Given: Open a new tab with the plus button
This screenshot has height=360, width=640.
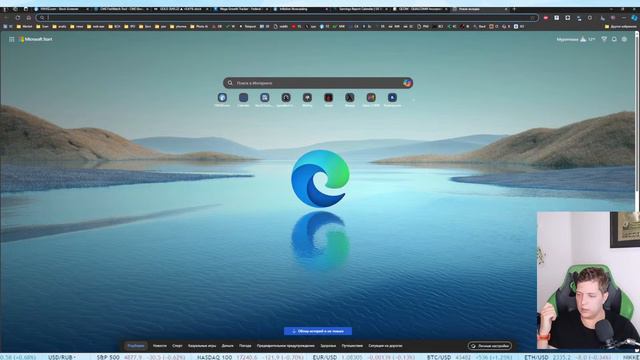Looking at the screenshot, I should pos(514,9).
